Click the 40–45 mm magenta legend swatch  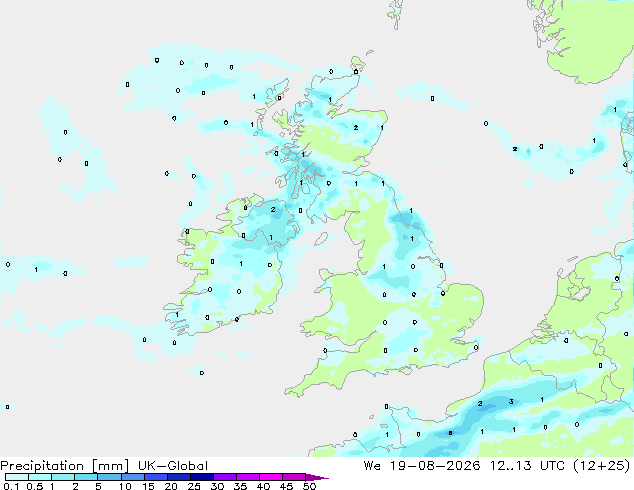click(271, 477)
